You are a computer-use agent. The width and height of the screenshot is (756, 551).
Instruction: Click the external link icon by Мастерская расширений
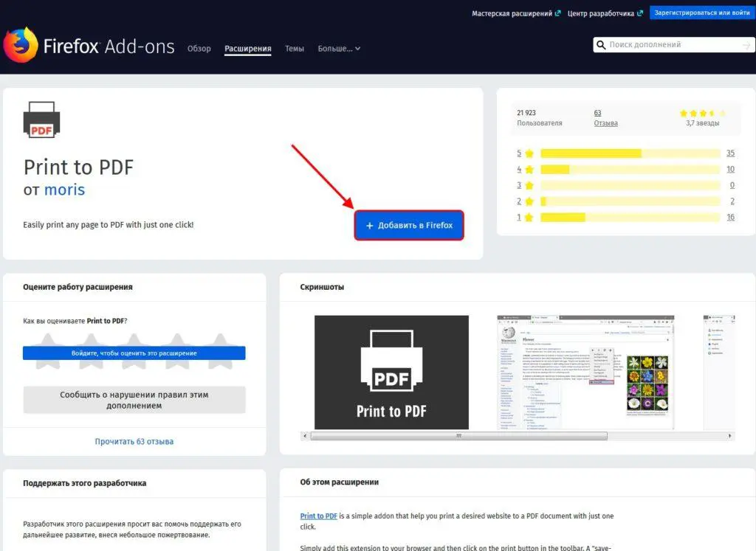557,13
